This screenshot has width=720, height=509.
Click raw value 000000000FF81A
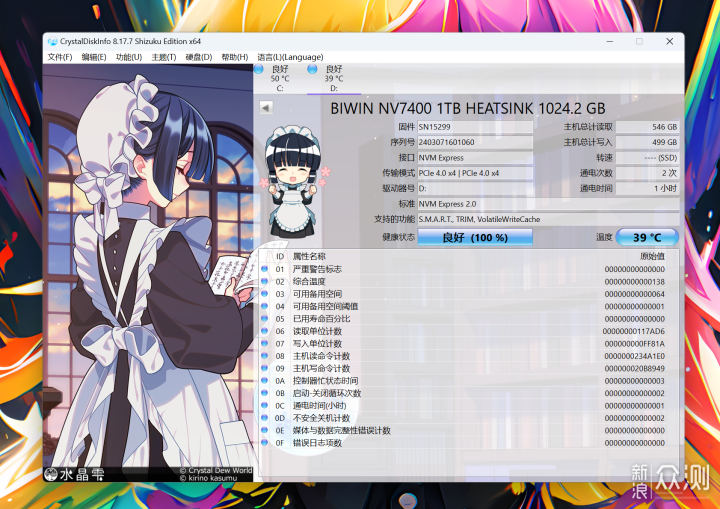coord(635,343)
